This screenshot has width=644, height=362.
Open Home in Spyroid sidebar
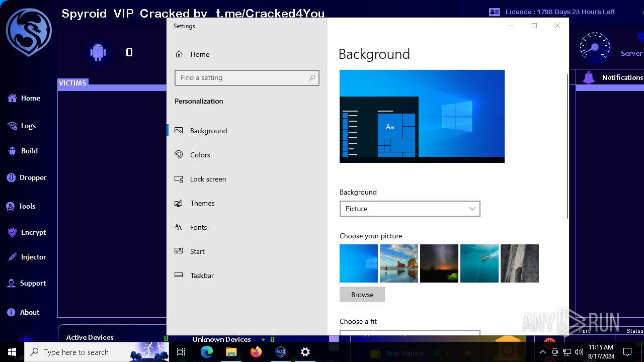click(x=24, y=98)
